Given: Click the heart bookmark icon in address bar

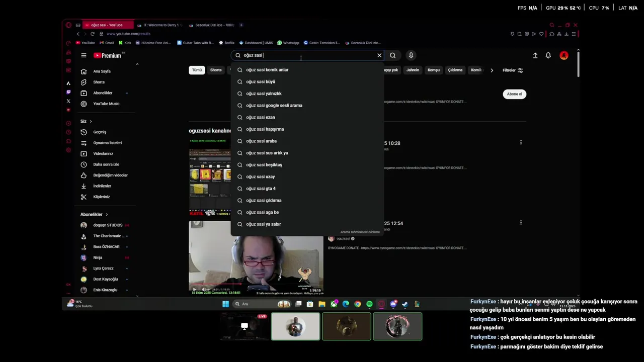Looking at the screenshot, I should [541, 34].
